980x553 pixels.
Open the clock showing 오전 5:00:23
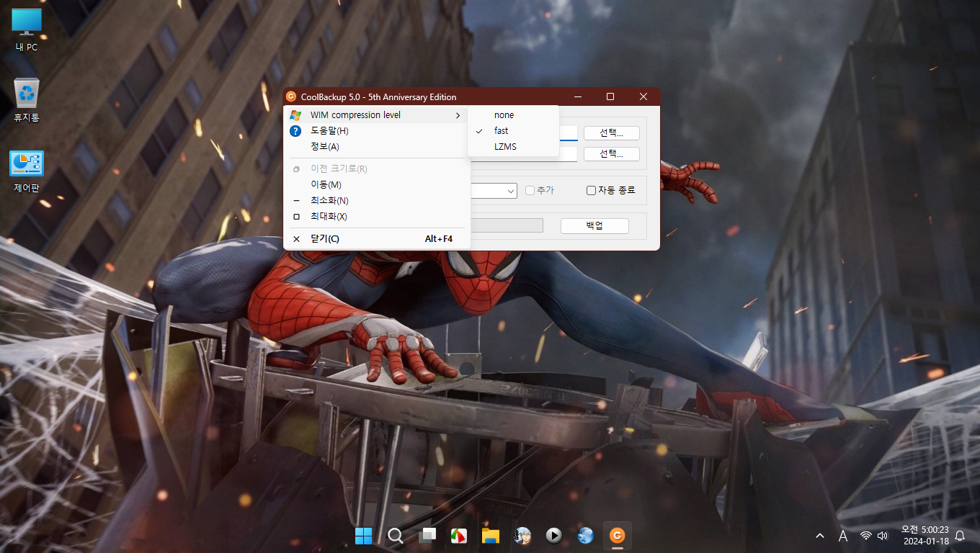[924, 536]
